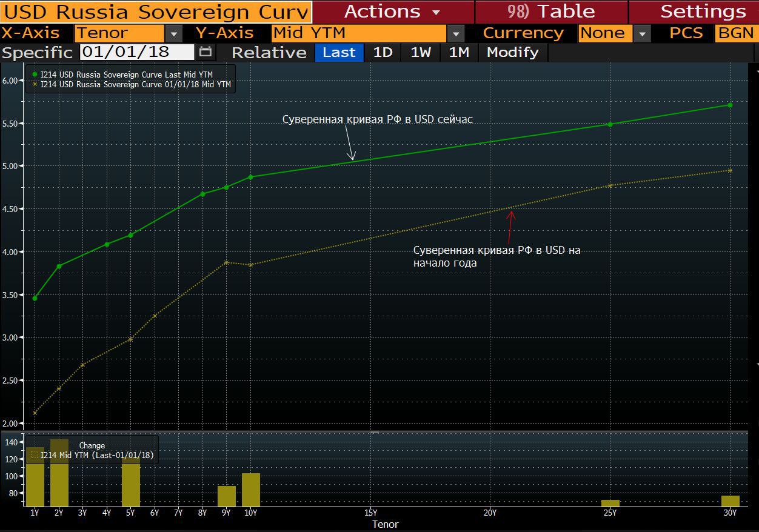Click the Tenor axis label below chart
Viewport: 759px width, 532px height.
[x=385, y=524]
